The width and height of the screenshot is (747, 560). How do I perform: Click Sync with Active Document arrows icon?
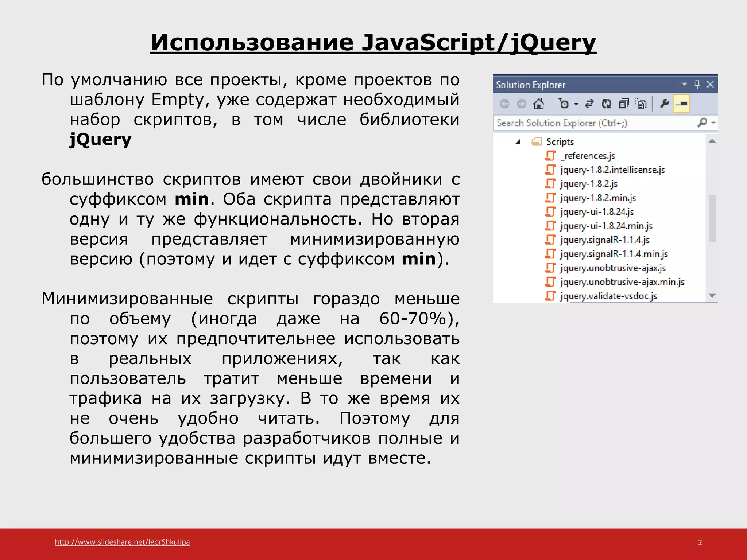point(589,104)
